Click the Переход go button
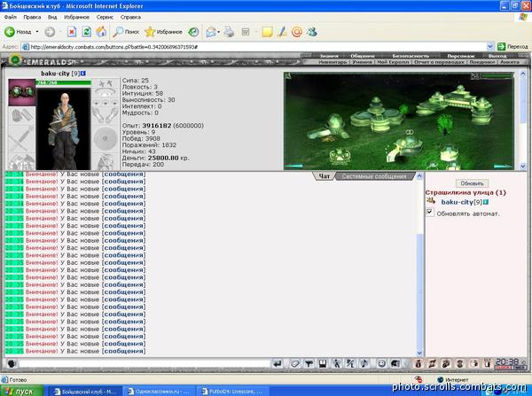This screenshot has width=532, height=396. point(512,46)
